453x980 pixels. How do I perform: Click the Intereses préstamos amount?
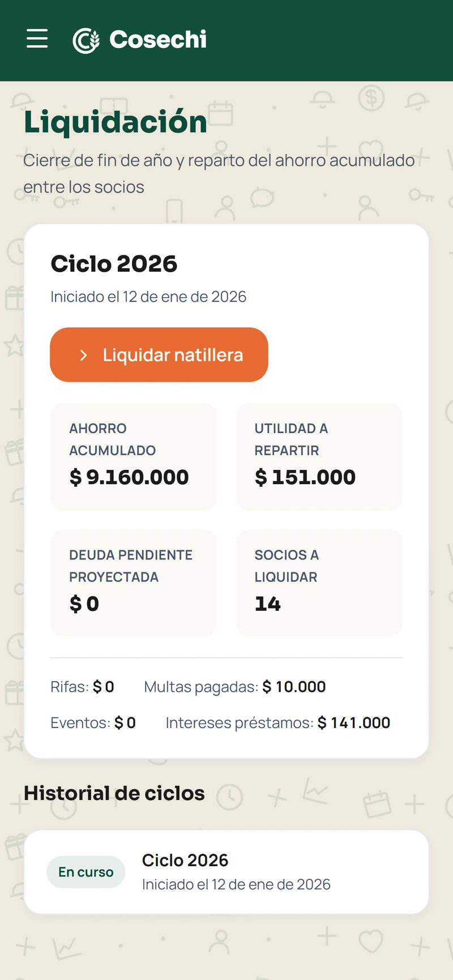[354, 722]
